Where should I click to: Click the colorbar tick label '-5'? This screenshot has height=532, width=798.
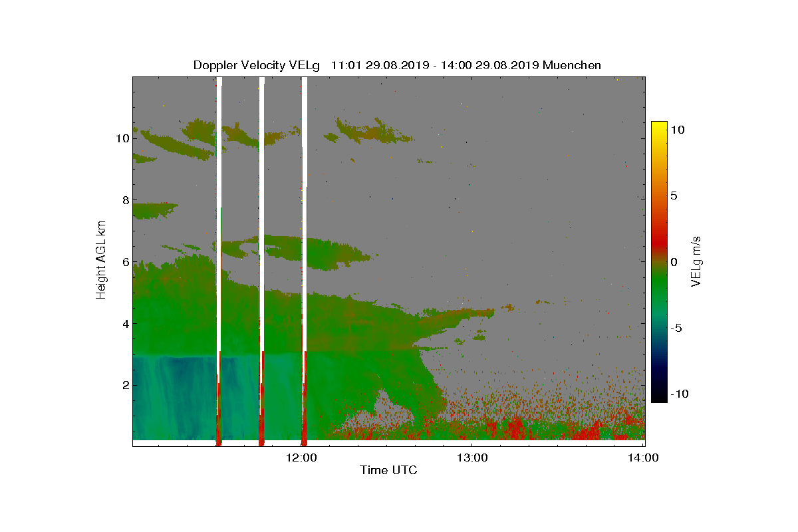(x=676, y=328)
